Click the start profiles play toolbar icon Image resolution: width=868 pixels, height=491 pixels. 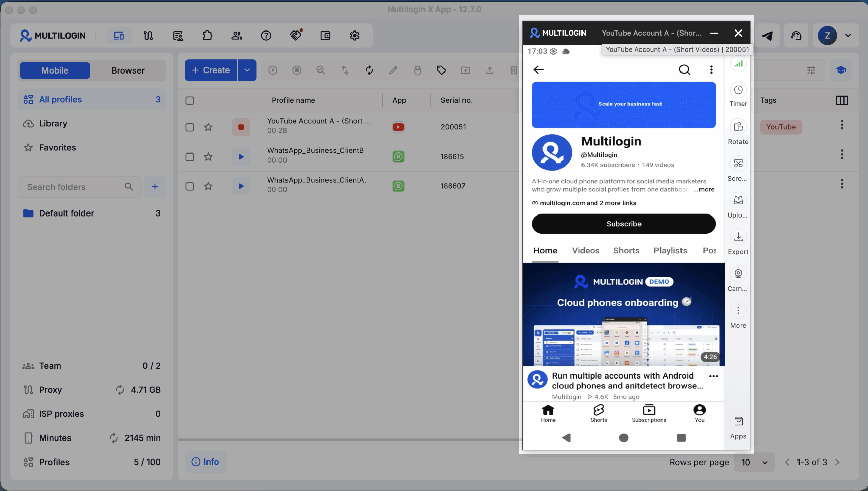(x=273, y=70)
